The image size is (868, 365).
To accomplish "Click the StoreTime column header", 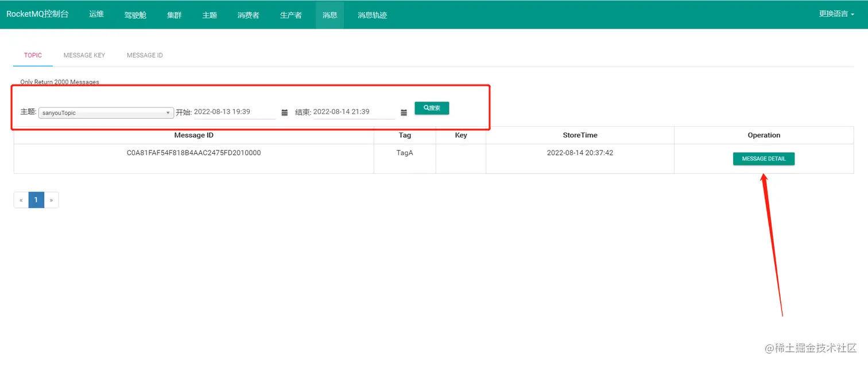I will click(580, 135).
